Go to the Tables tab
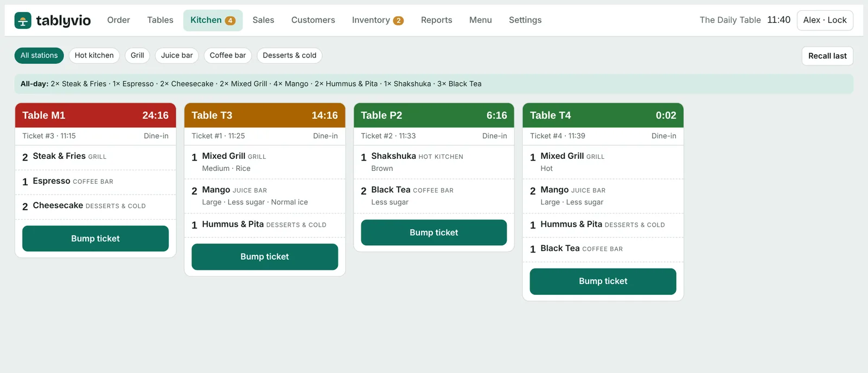Screen dimensions: 868x373 pyautogui.click(x=160, y=20)
